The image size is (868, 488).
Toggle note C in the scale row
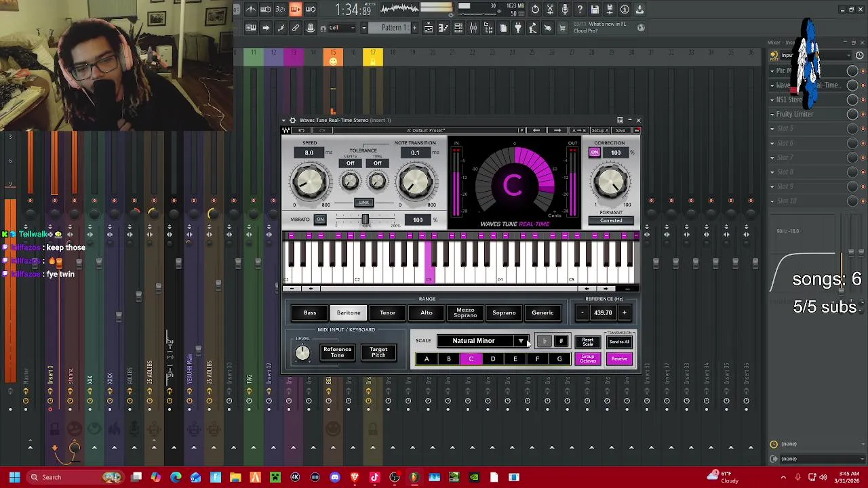471,359
